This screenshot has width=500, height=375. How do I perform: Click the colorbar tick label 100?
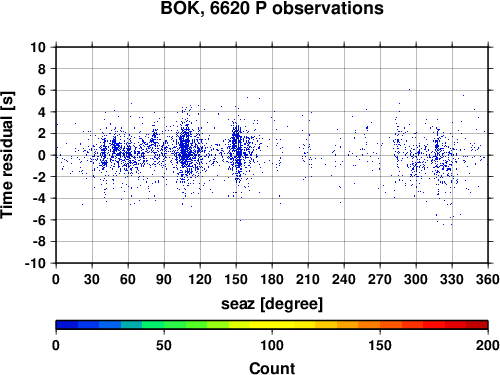(272, 346)
